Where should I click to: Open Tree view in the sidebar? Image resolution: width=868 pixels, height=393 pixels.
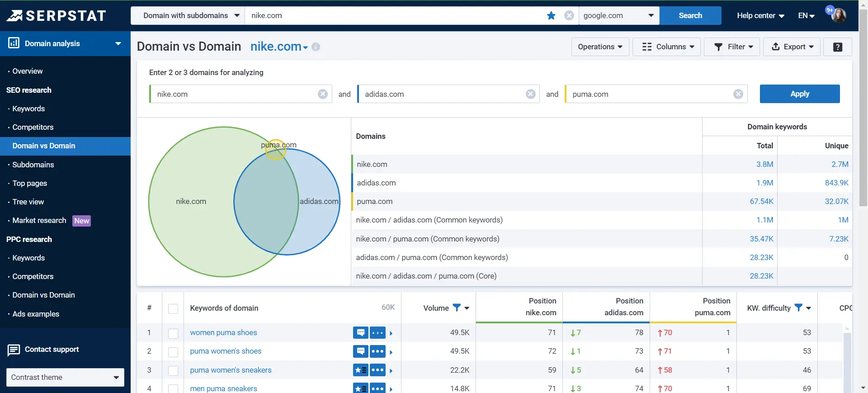[28, 202]
